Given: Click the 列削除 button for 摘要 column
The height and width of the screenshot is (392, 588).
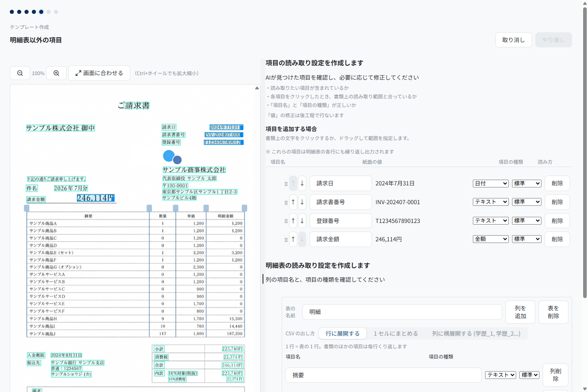Looking at the screenshot, I should pyautogui.click(x=555, y=375).
